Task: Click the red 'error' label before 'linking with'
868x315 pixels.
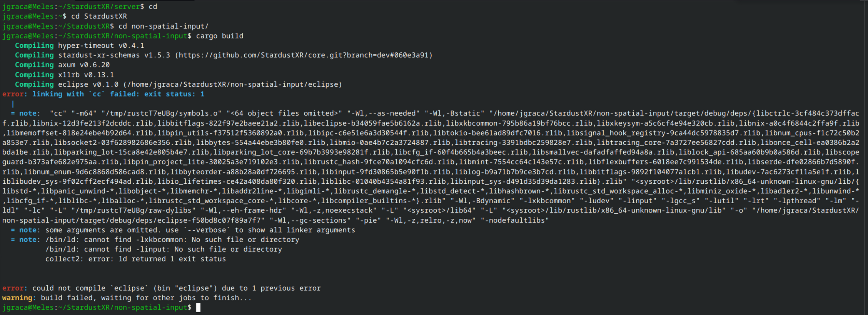Action: click(13, 94)
